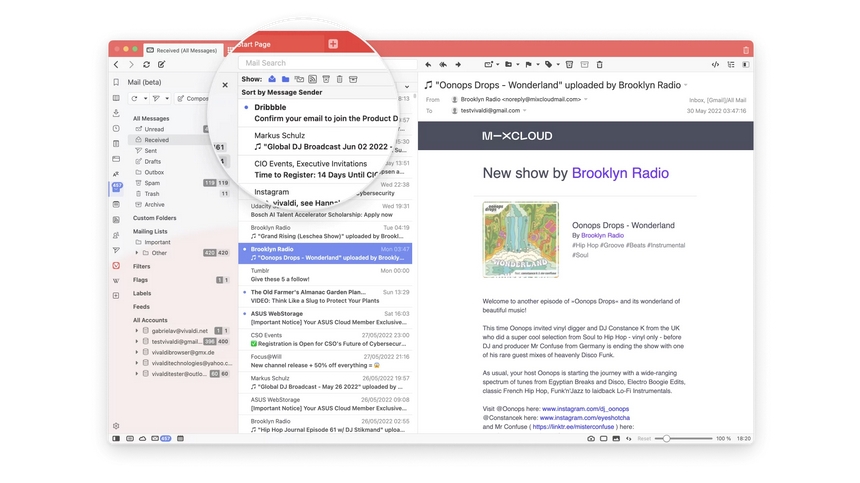The width and height of the screenshot is (860, 483).
Task: Toggle the message layout view at toolbar end
Action: (x=745, y=65)
